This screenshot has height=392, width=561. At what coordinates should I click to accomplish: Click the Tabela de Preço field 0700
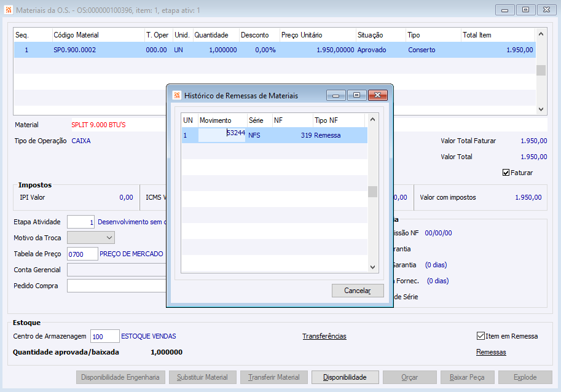82,254
